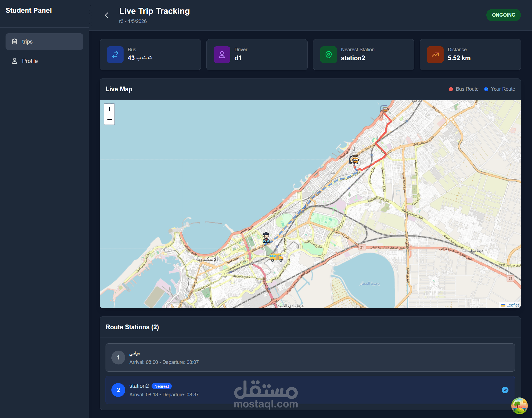Open the trips menu item

(x=44, y=42)
